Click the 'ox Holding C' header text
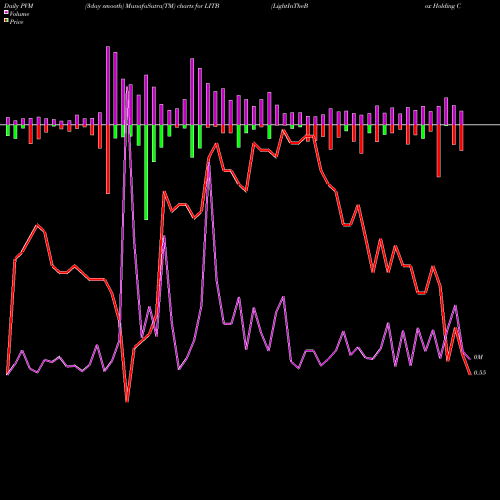 [x=443, y=6]
